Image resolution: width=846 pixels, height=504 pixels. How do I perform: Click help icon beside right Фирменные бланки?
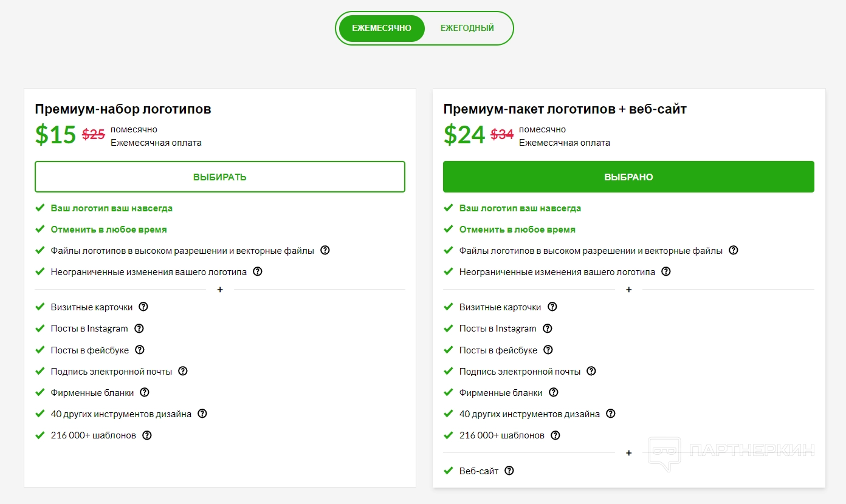(554, 393)
